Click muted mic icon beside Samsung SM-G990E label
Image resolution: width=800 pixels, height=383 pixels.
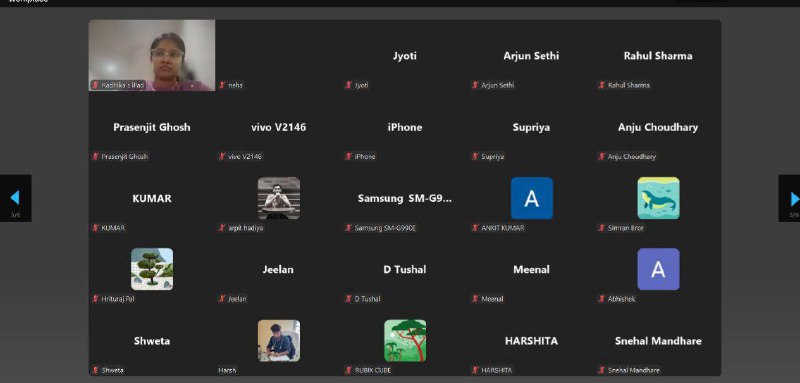coord(348,228)
